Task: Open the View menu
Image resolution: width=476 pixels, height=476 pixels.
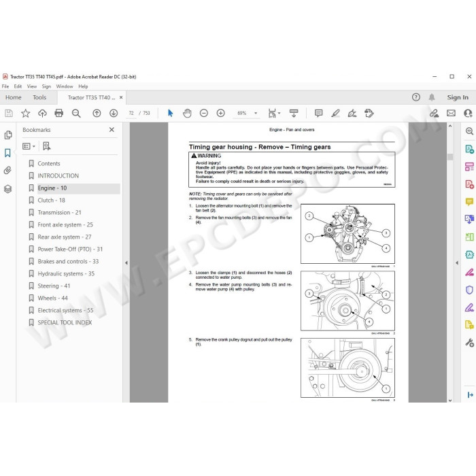Action: (32, 86)
